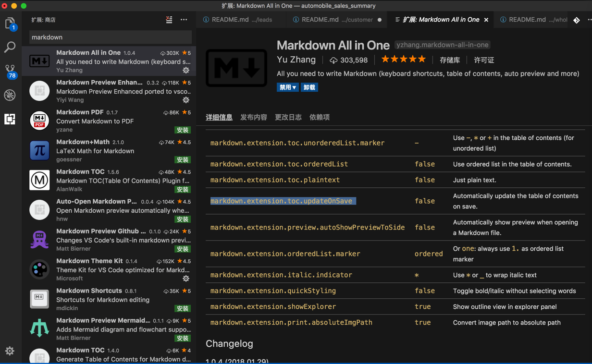
Task: Select Markdown PDF extension icon
Action: pos(39,121)
